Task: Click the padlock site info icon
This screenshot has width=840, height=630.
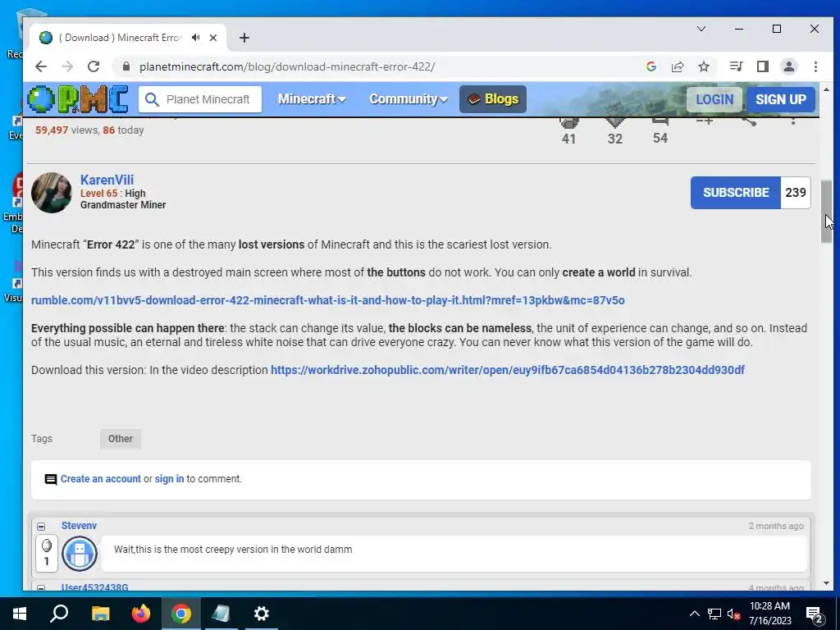Action: [126, 66]
